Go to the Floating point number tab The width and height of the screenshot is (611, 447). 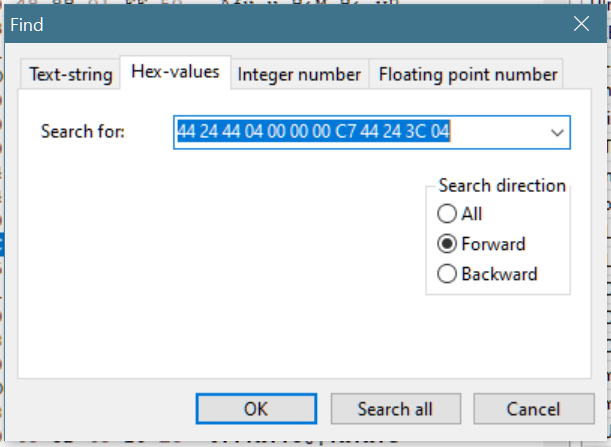(466, 74)
